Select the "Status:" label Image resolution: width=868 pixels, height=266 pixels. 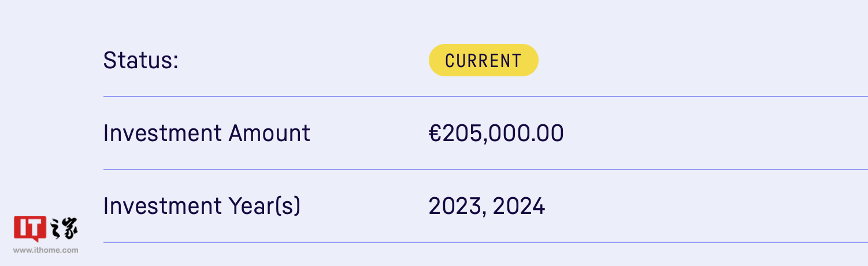tap(141, 60)
